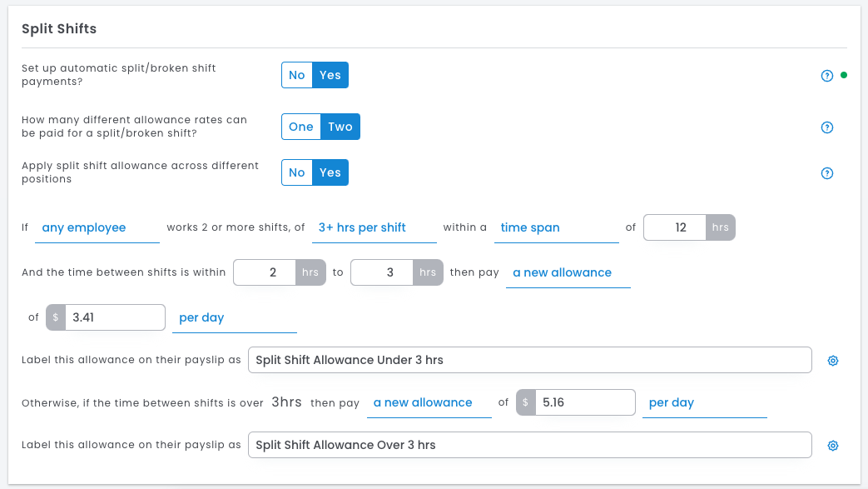The width and height of the screenshot is (868, 489).
Task: Expand the '3+ hrs per shift' dropdown
Action: (x=374, y=227)
